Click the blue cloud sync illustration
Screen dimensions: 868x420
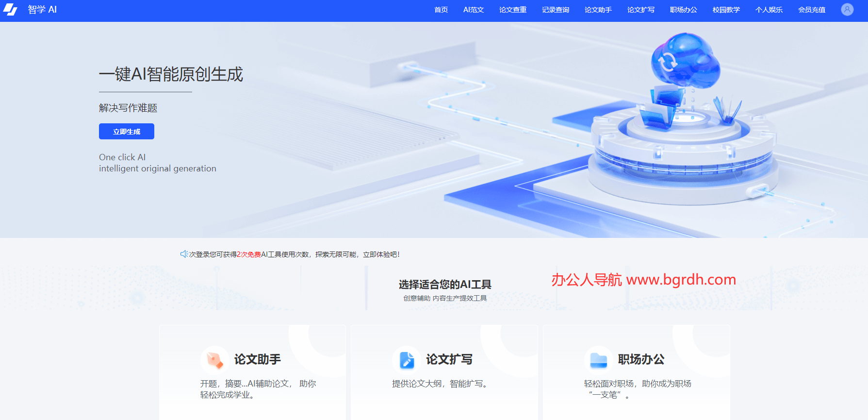[x=684, y=61]
